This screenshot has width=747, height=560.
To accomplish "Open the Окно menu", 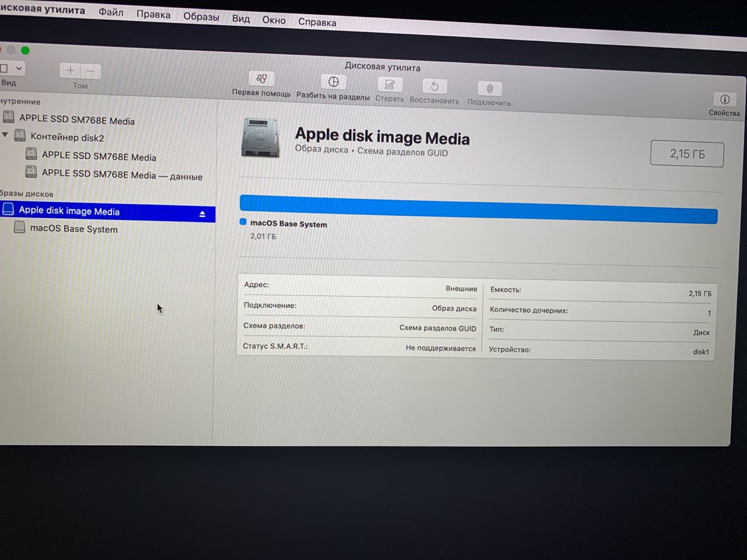I will (x=274, y=20).
